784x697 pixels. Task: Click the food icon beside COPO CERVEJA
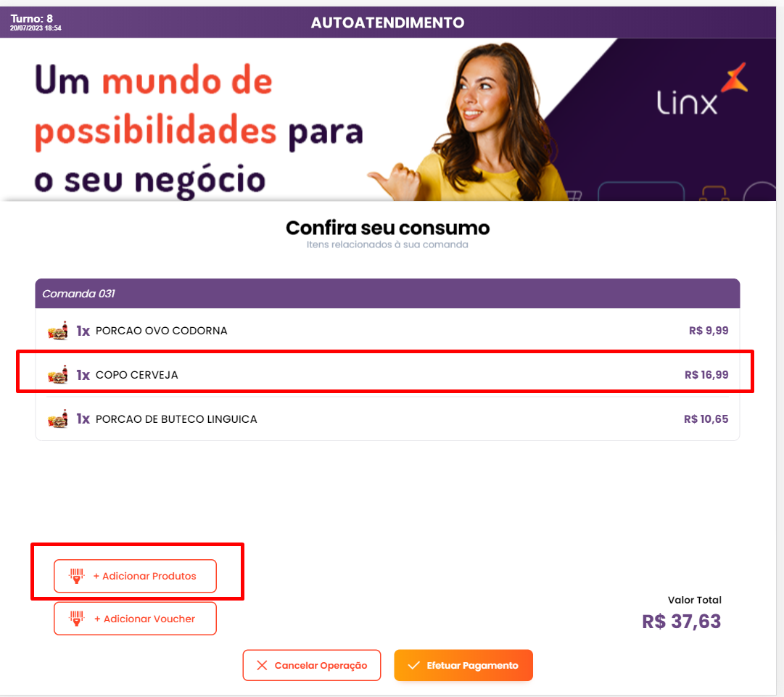pos(58,374)
